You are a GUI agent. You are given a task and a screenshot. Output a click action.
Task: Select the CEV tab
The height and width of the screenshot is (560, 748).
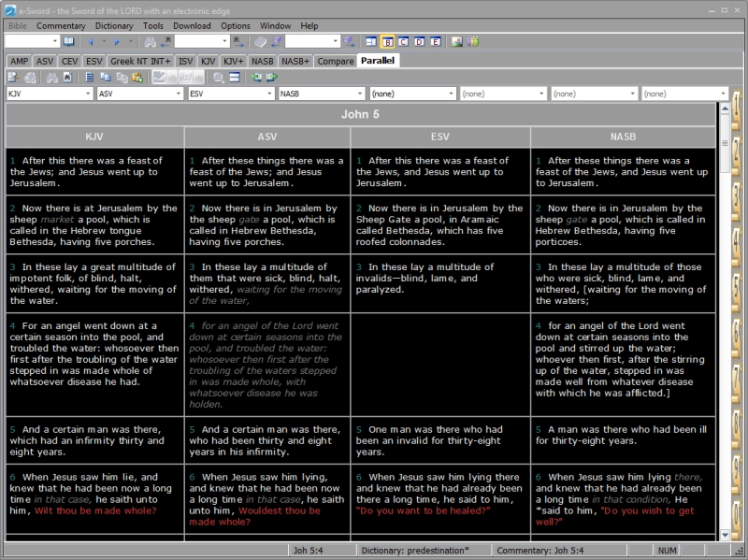pyautogui.click(x=69, y=61)
